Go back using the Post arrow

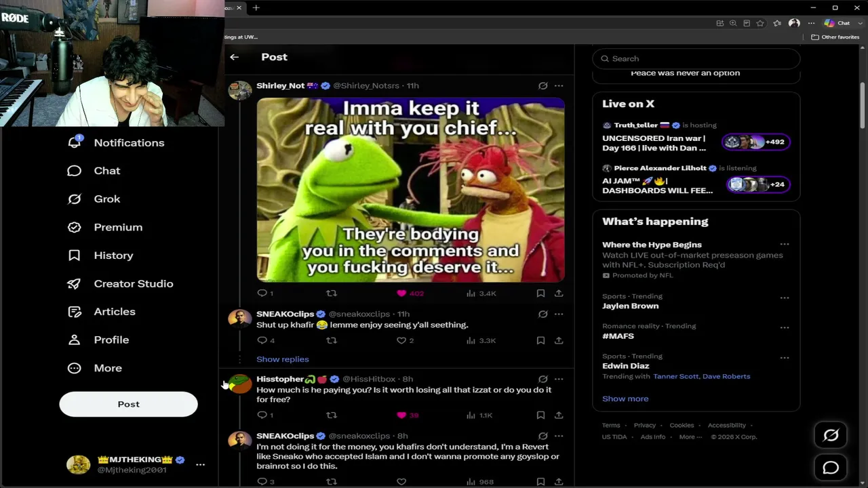pos(234,57)
